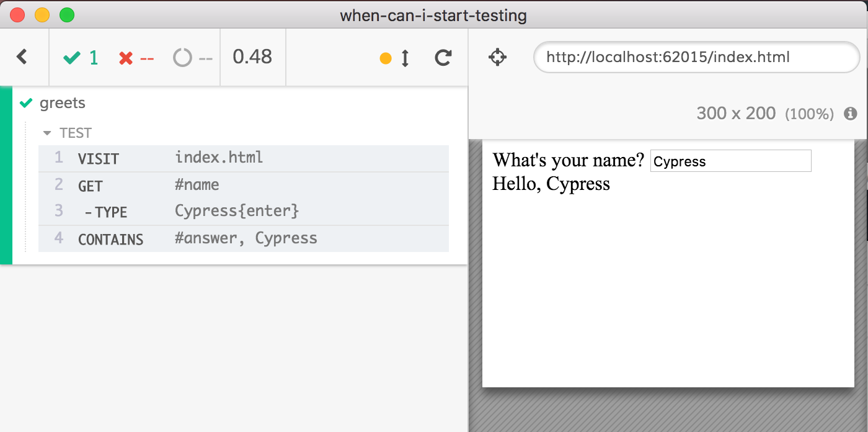Image resolution: width=868 pixels, height=432 pixels.
Task: Maximize the window with green button
Action: pyautogui.click(x=66, y=15)
